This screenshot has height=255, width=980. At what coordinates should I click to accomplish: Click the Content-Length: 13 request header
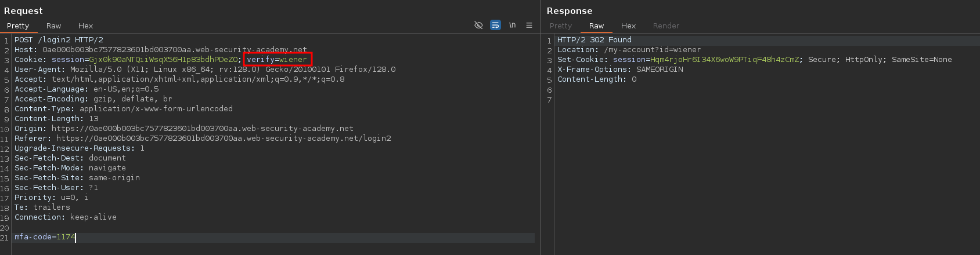point(56,119)
